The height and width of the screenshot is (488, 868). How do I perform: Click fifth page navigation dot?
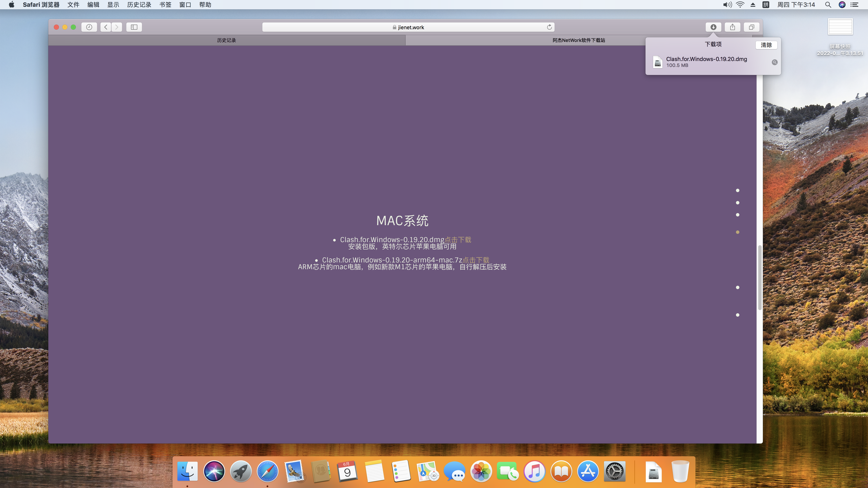coord(738,288)
